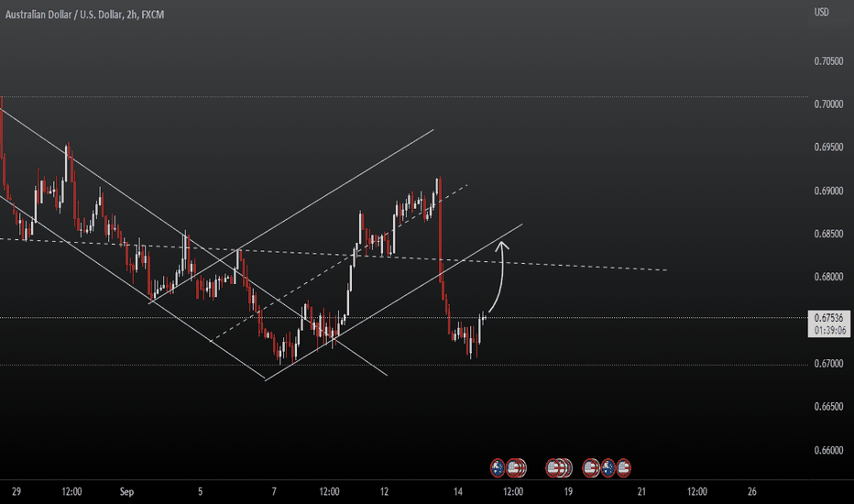Click the Sep month label on the time axis

pyautogui.click(x=126, y=491)
